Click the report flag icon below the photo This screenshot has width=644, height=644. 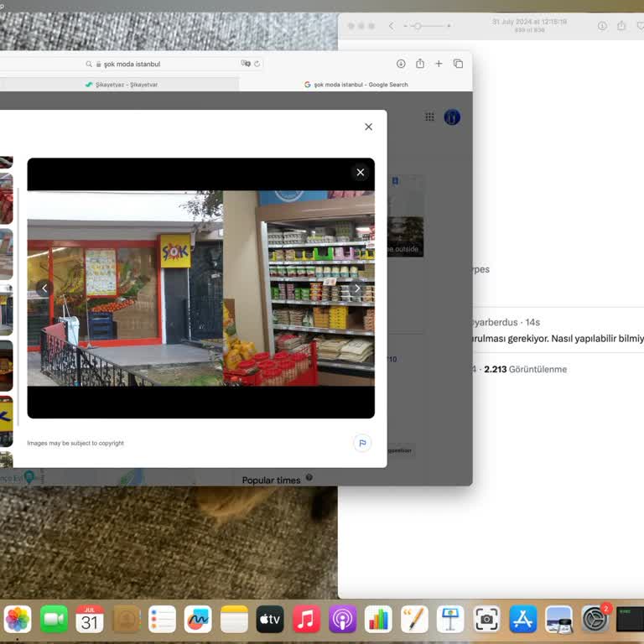[x=362, y=443]
